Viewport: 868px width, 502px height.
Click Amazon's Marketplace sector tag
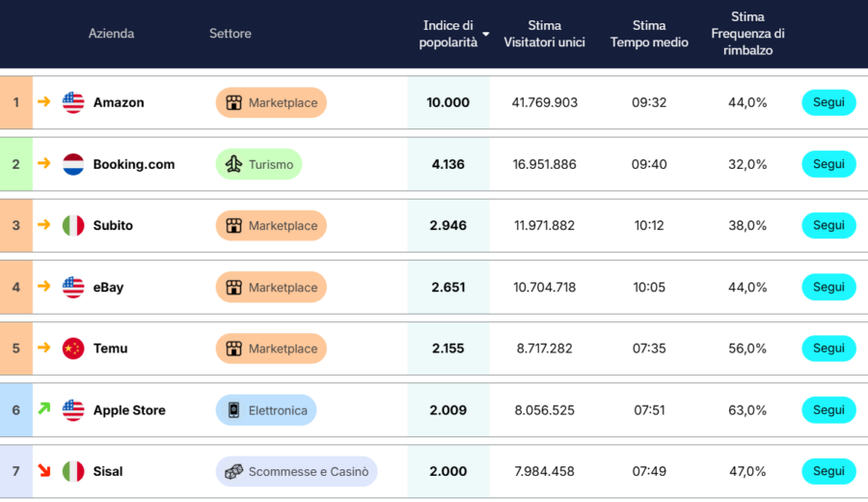(x=271, y=102)
